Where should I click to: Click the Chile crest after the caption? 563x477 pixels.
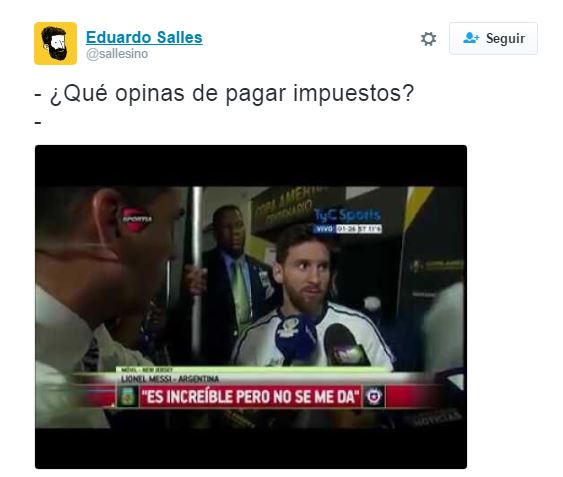click(x=373, y=397)
